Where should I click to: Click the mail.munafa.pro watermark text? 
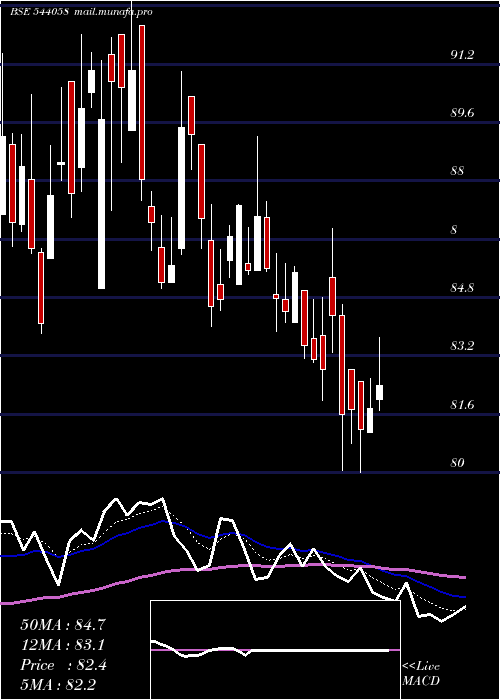112,12
